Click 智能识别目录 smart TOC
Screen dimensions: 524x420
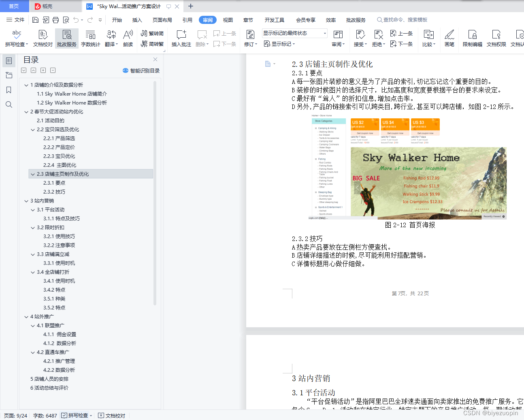click(x=141, y=70)
